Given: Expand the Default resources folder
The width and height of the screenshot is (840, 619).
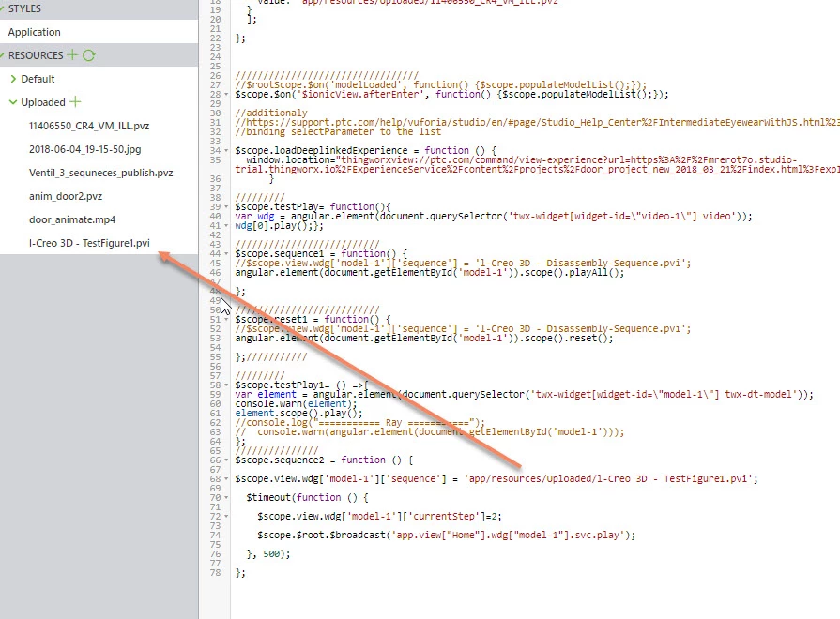Looking at the screenshot, I should (x=13, y=79).
